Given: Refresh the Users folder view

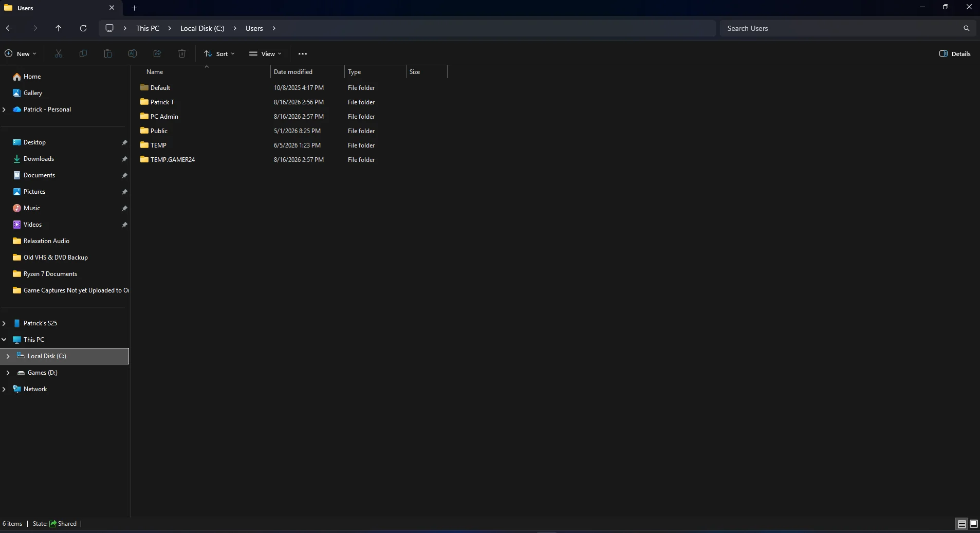Looking at the screenshot, I should [x=83, y=28].
